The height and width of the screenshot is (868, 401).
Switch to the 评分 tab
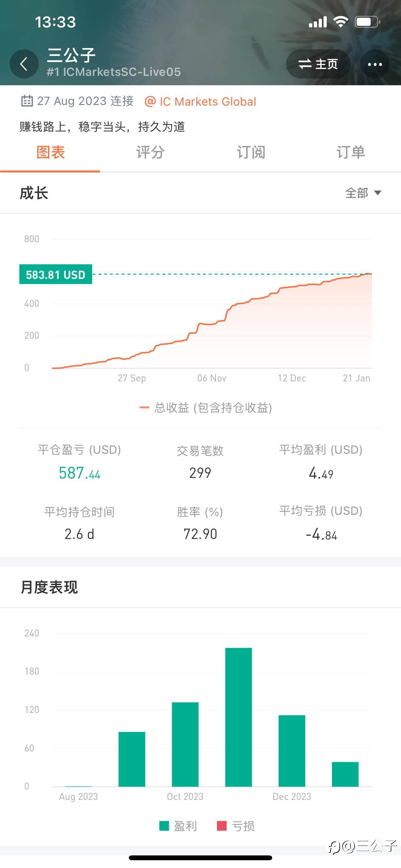pyautogui.click(x=150, y=152)
